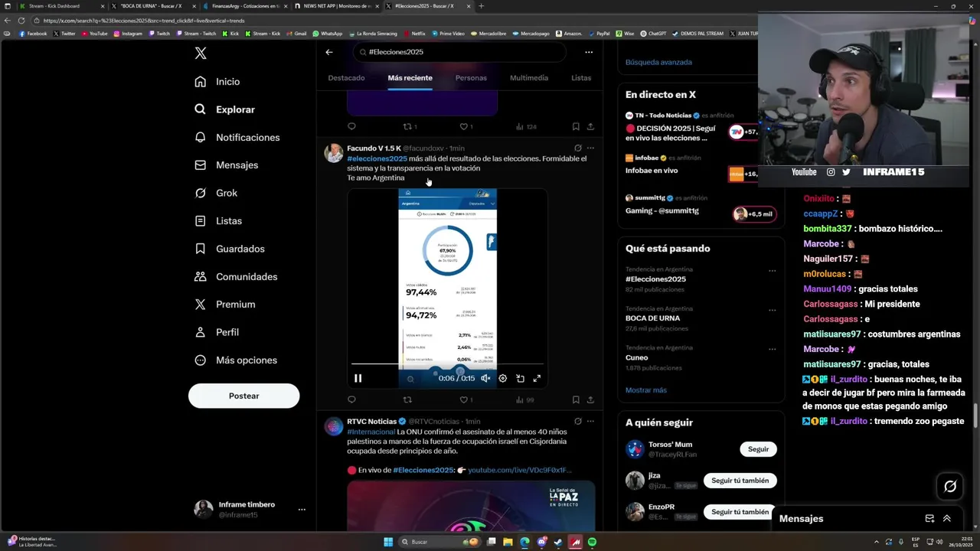This screenshot has height=551, width=980.
Task: Ask Grok about RTVC Noticias post
Action: point(578,422)
